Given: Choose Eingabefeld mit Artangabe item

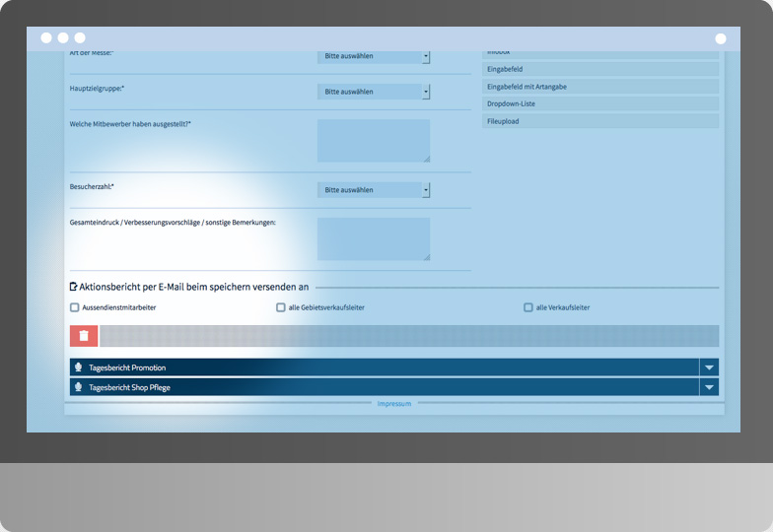Looking at the screenshot, I should tap(599, 87).
